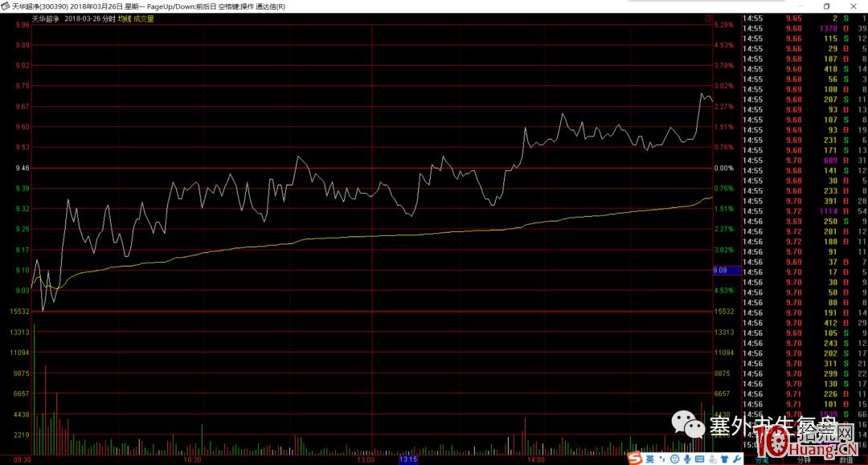Switch to the 分钟 tab
The width and height of the screenshot is (868, 465).
click(804, 460)
